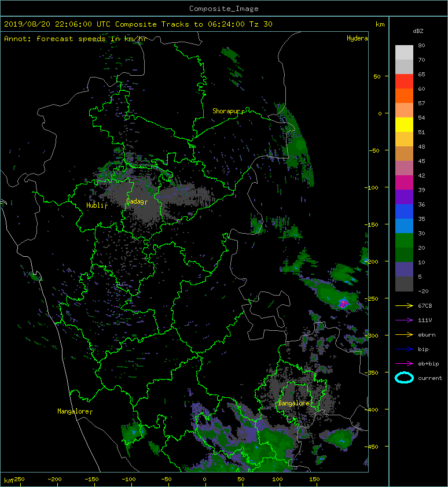Select the magenta high-reflectivity storm cell on the map
Image resolution: width=448 pixels, height=487 pixels.
point(343,304)
